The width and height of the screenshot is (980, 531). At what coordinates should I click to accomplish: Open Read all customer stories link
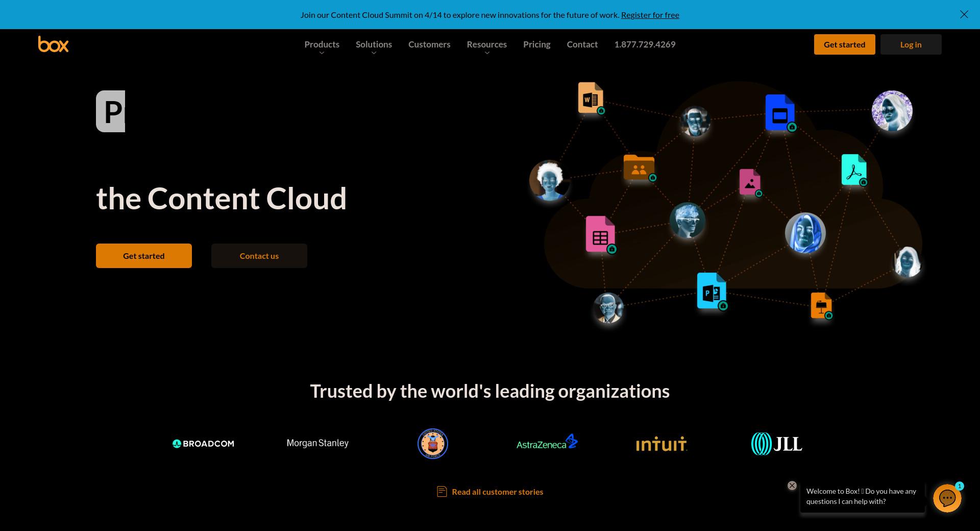point(498,492)
